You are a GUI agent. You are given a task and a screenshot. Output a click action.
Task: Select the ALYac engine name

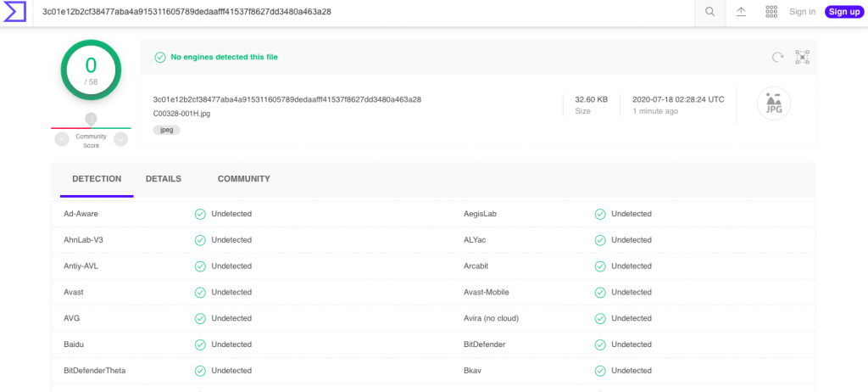click(475, 240)
